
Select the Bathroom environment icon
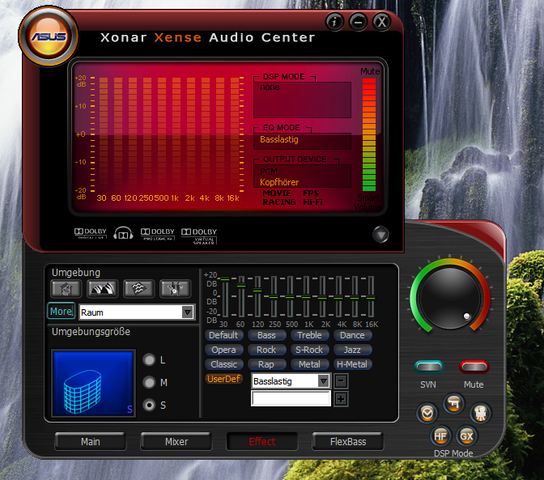coord(66,289)
